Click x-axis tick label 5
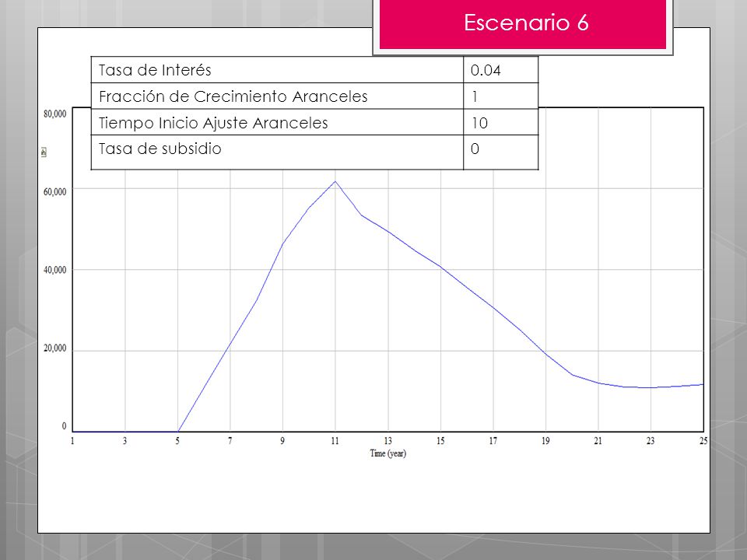Viewport: 747px width, 560px height. point(177,441)
